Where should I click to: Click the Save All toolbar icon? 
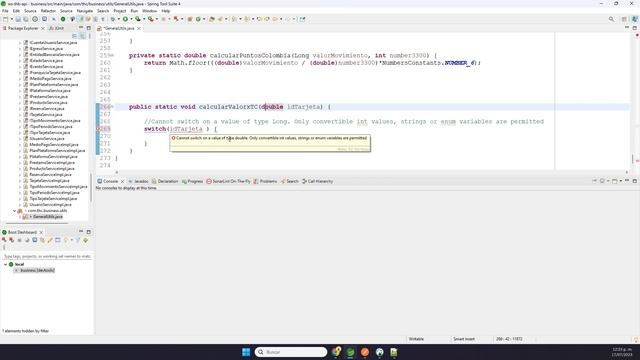(25, 19)
